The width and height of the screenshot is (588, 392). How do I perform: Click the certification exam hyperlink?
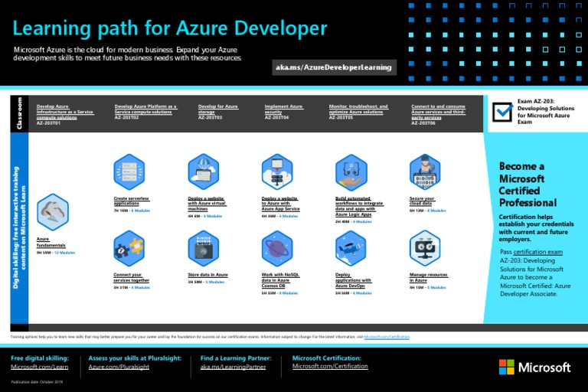[537, 251]
